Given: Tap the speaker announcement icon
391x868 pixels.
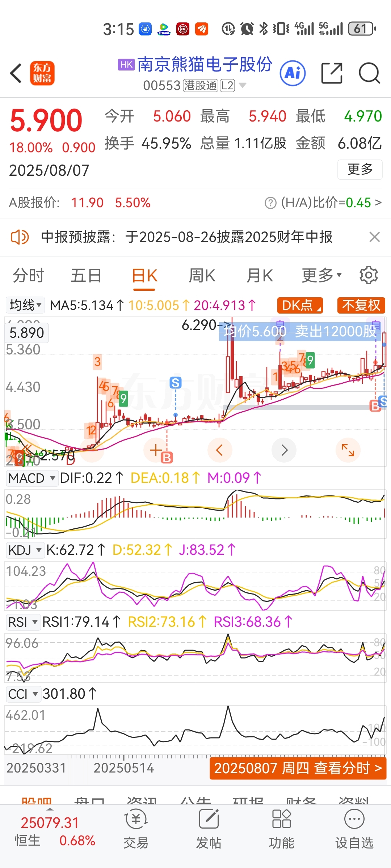Looking at the screenshot, I should [20, 237].
